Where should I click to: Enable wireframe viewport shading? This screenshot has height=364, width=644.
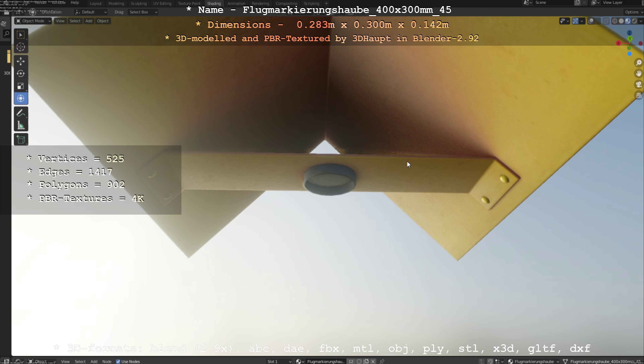tap(614, 21)
